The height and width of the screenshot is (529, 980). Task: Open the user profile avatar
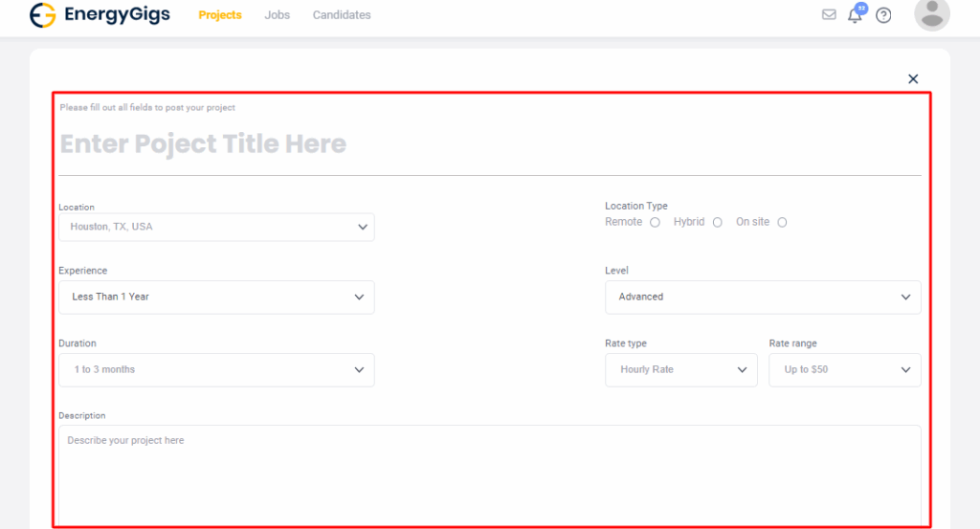click(x=931, y=14)
